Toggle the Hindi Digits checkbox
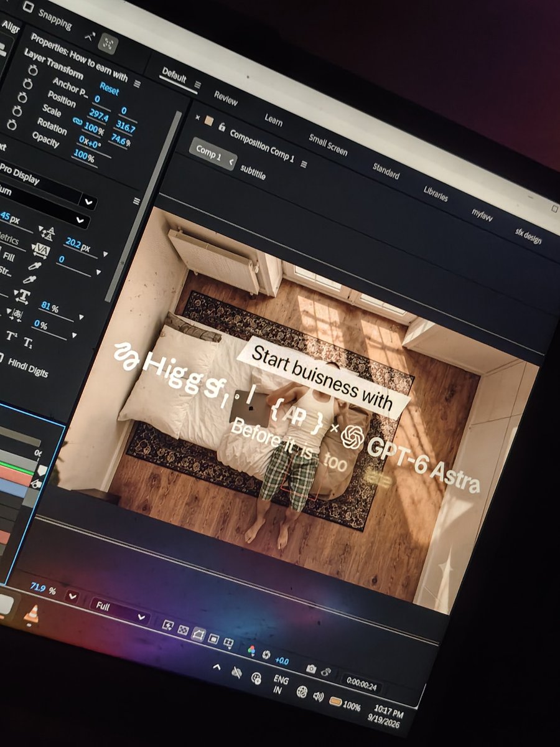The image size is (560, 747). [1, 357]
